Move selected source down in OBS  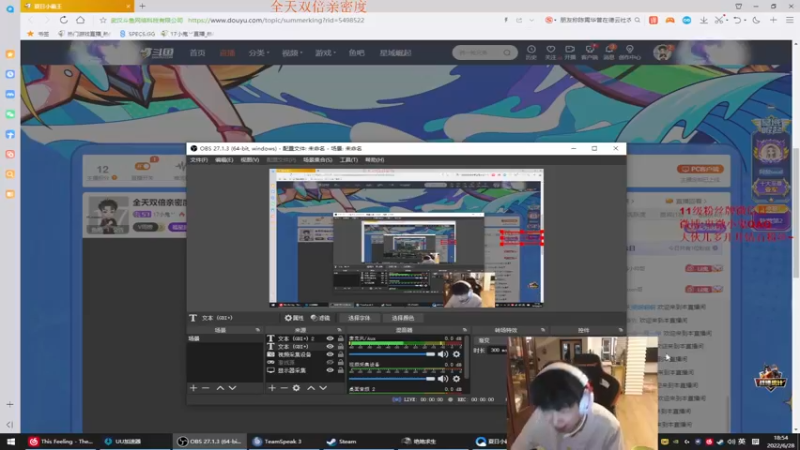(323, 388)
